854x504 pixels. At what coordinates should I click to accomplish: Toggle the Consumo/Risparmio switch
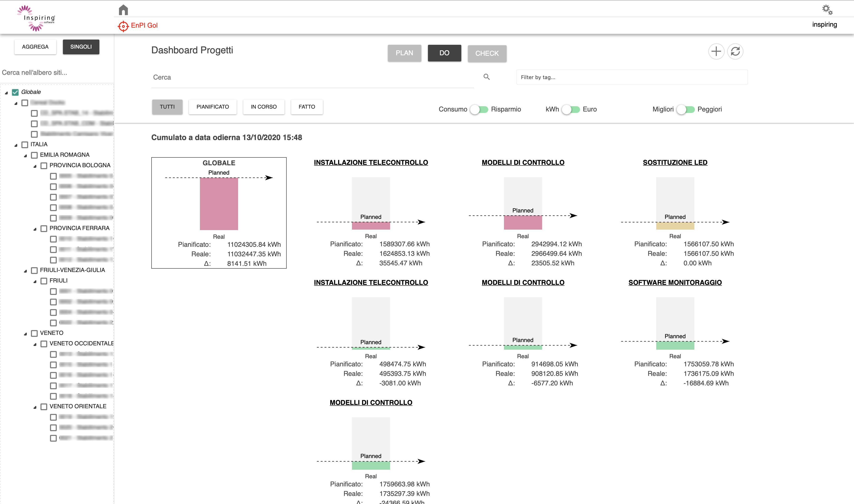(479, 109)
